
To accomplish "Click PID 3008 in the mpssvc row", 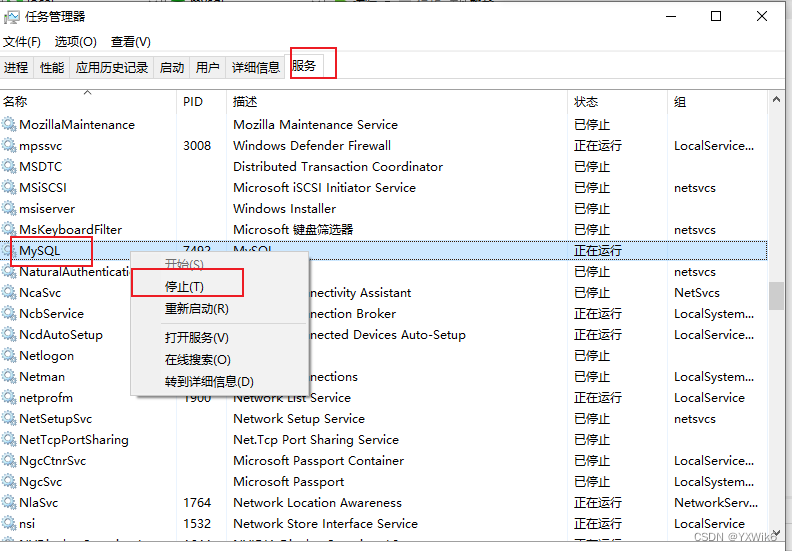I will [197, 145].
